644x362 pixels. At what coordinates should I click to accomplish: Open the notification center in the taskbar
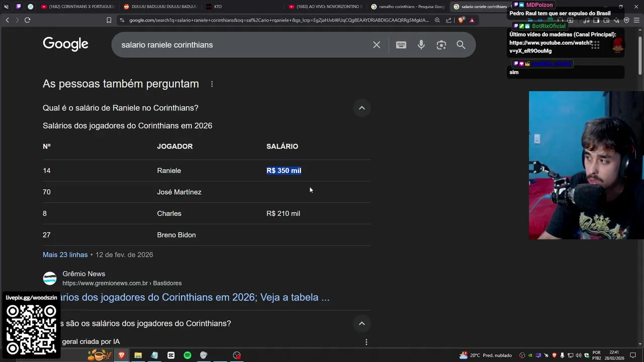pyautogui.click(x=633, y=355)
